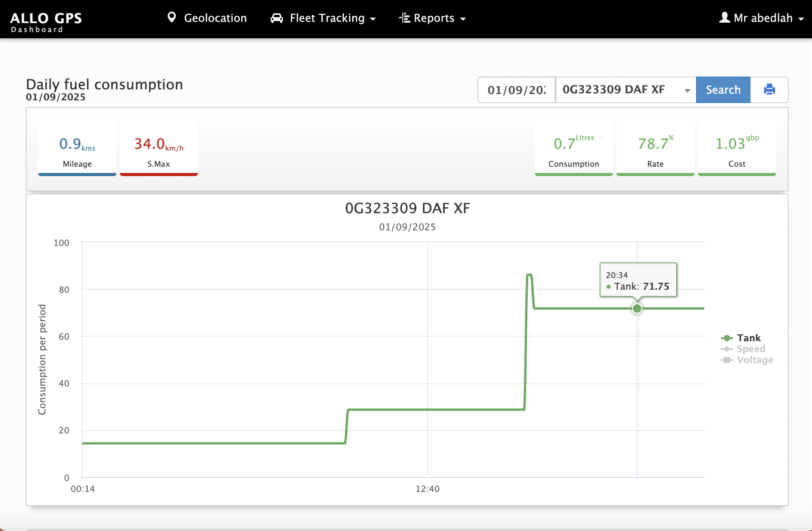Click the user profile silhouette icon

point(725,18)
